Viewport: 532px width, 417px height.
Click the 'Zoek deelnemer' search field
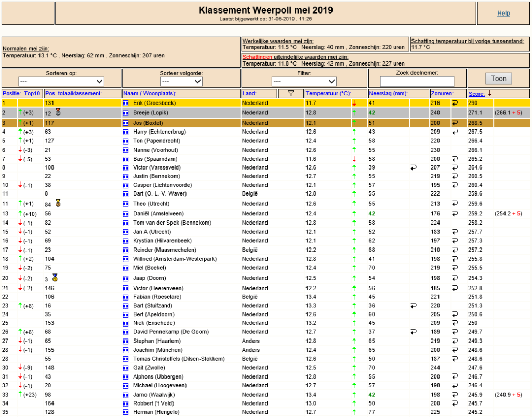coord(417,82)
